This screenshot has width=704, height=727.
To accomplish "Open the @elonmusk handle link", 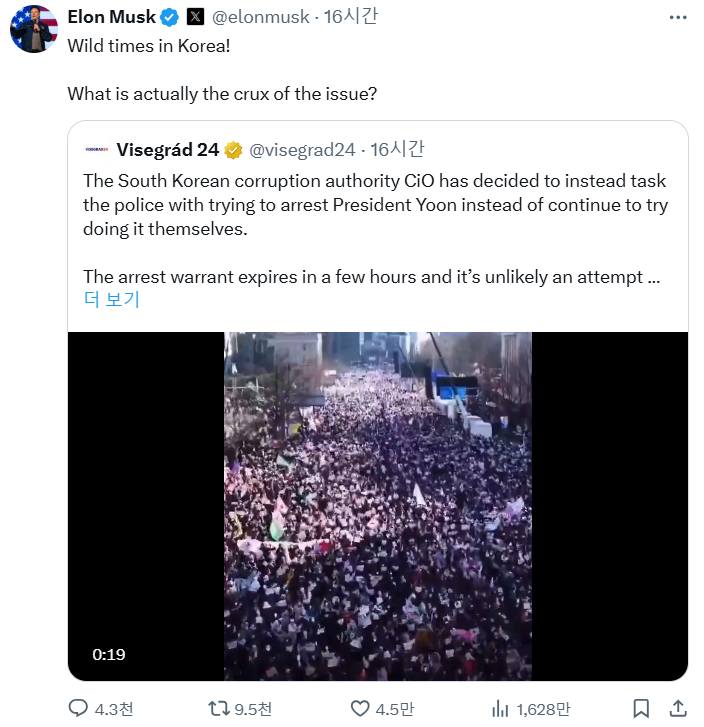I will coord(262,16).
